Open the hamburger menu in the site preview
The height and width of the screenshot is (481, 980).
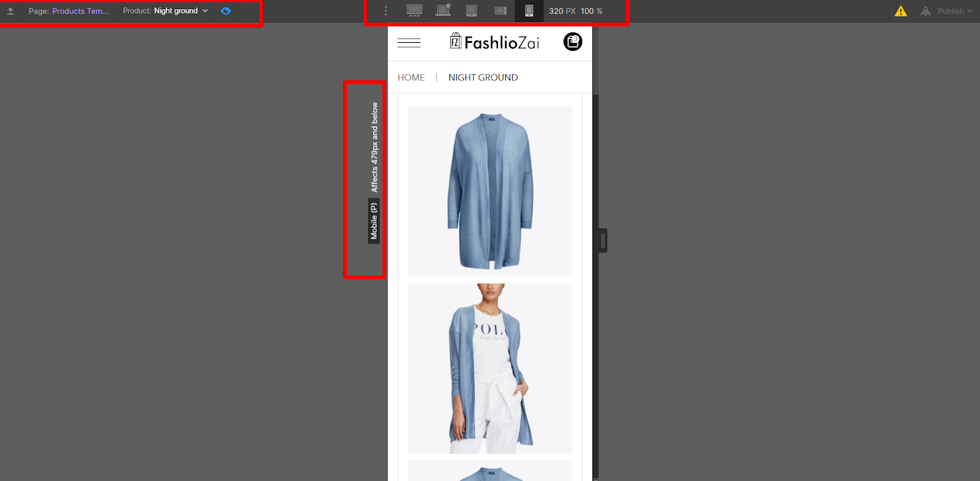409,43
